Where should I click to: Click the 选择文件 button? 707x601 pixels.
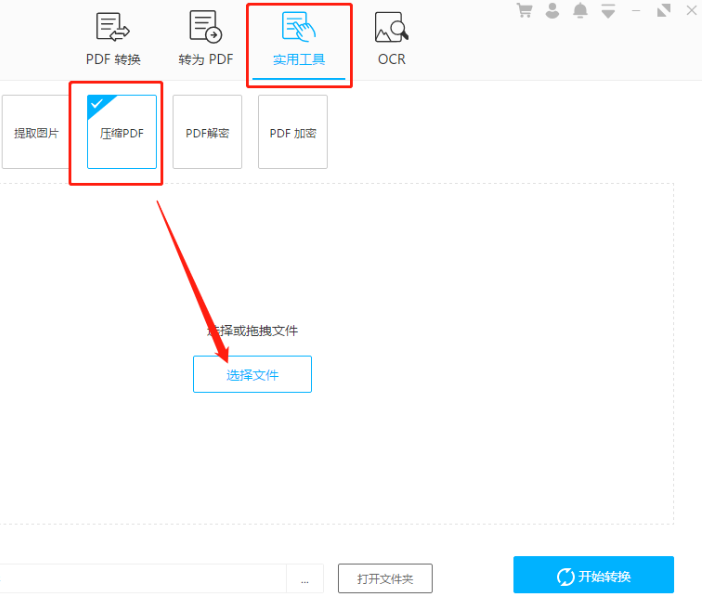tap(252, 375)
